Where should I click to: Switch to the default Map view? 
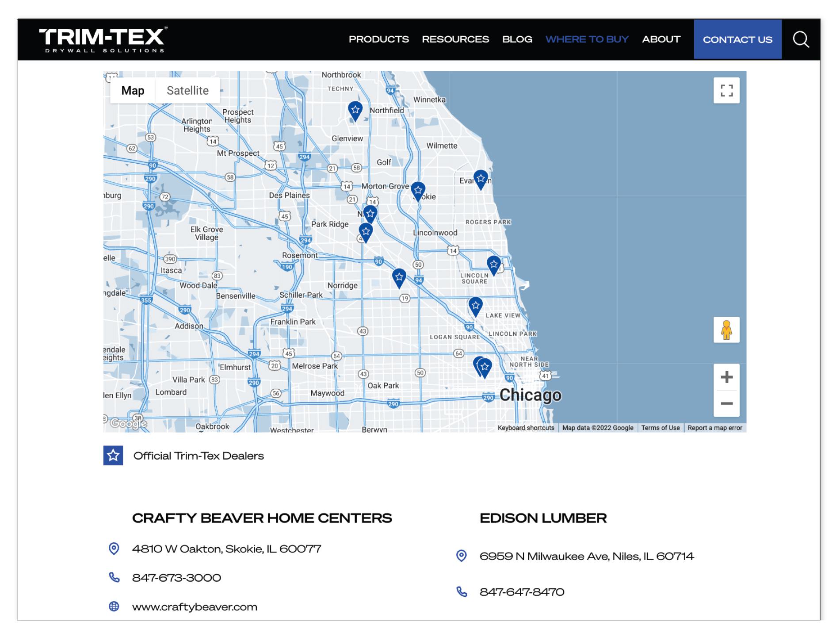pyautogui.click(x=133, y=91)
